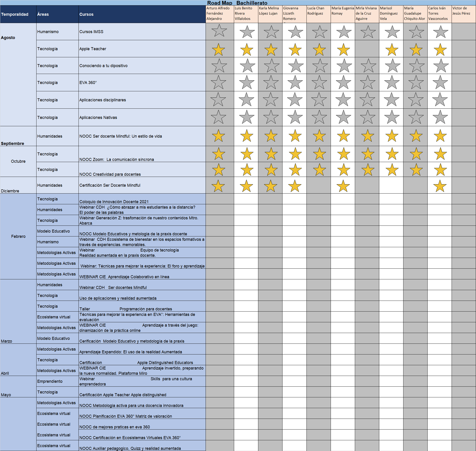Screen dimensions: 476x451
Task: Select the NOOC Auxiliar pedagogico course cell
Action: pos(142,446)
